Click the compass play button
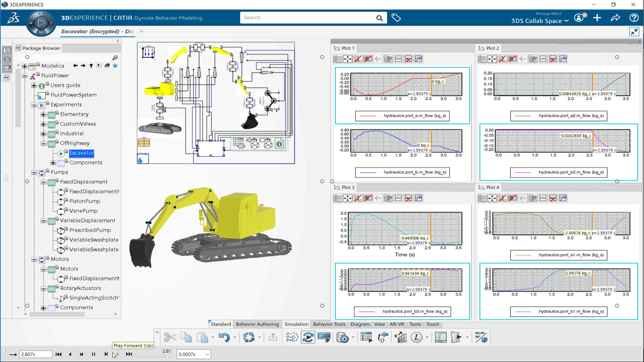Viewport: 644px width, 362px height. click(x=41, y=23)
